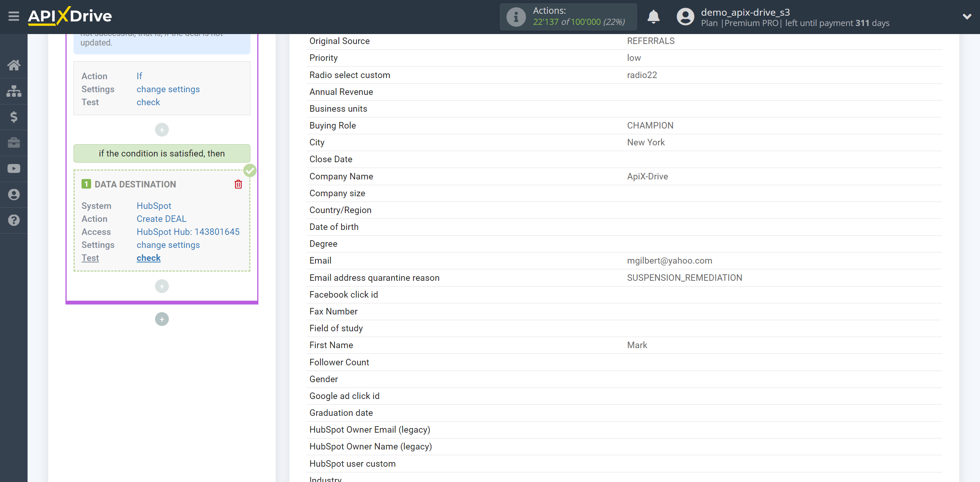
Task: Click the ApiX-Drive logo
Action: (x=70, y=16)
